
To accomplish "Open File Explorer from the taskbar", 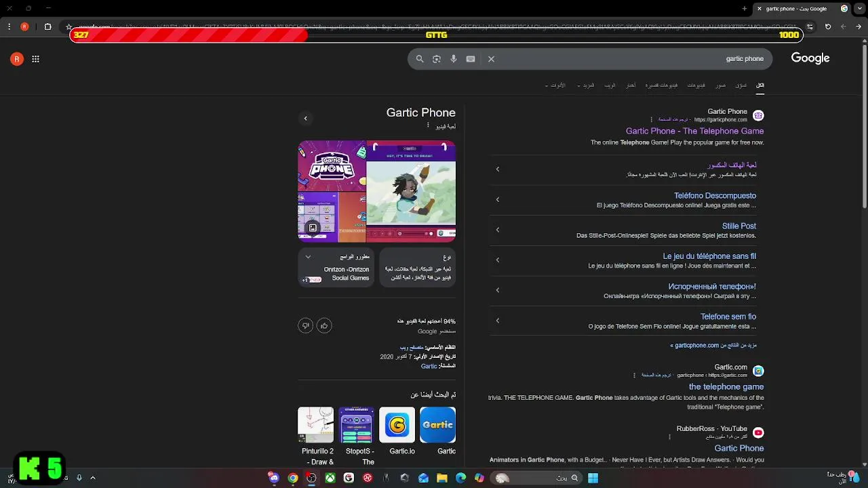I will [442, 478].
